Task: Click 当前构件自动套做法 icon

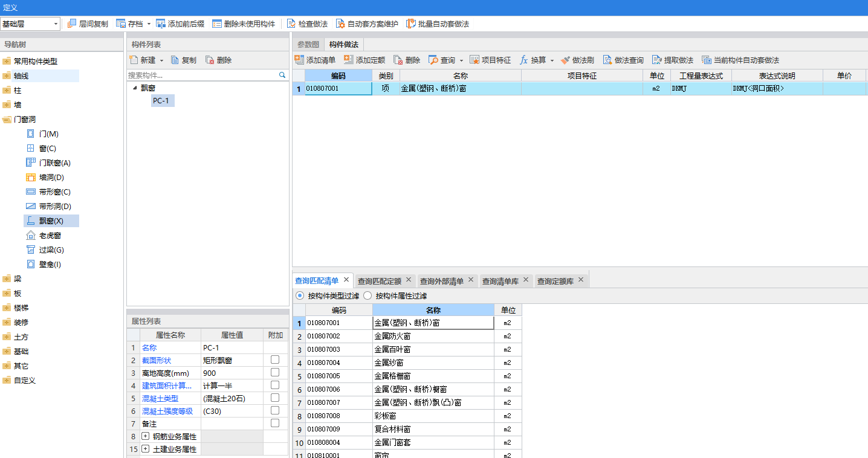Action: tap(707, 60)
